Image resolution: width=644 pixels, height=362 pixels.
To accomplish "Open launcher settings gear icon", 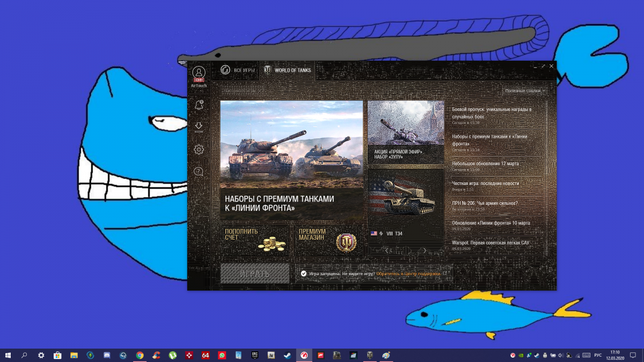I will coord(199,150).
